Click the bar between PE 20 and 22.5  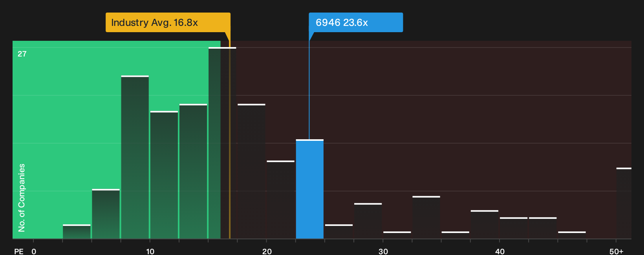click(280, 200)
